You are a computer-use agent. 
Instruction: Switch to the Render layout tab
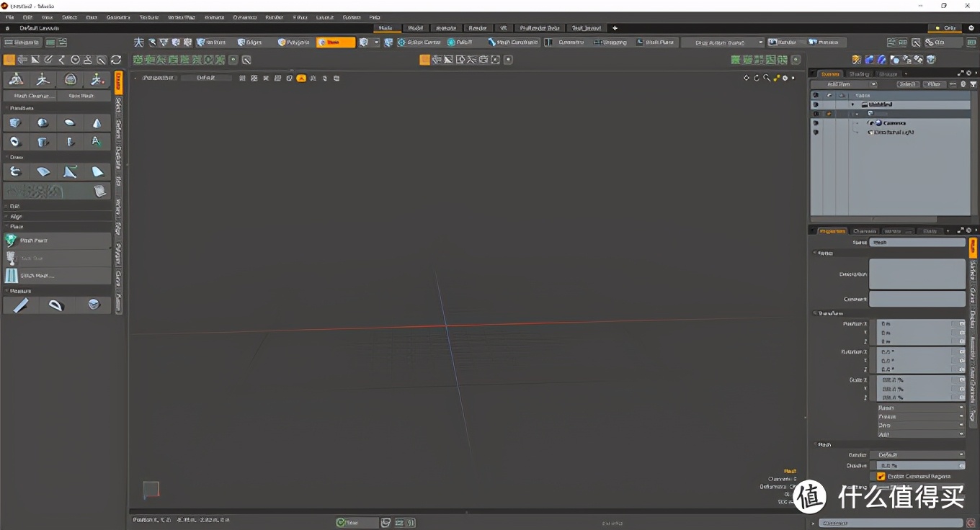tap(477, 28)
